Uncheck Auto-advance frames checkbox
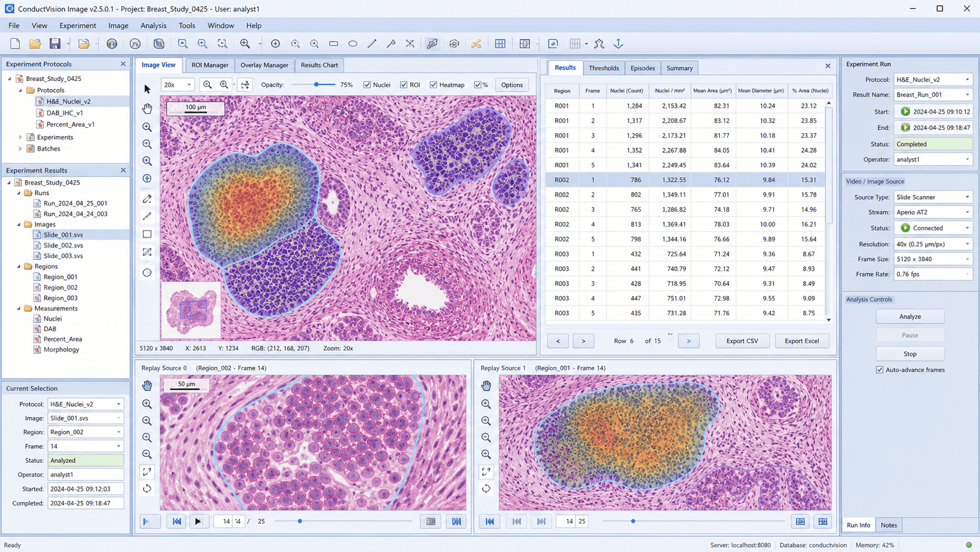Screen dimensions: 980x552 pos(879,370)
